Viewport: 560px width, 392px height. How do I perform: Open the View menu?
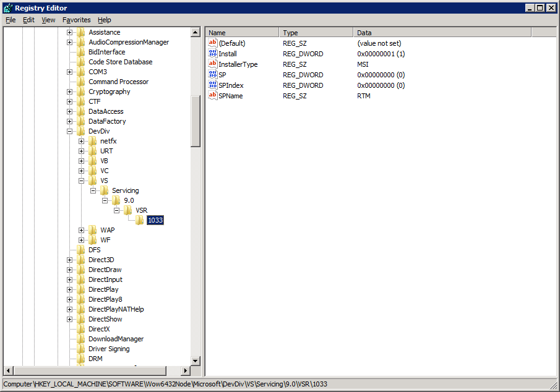click(48, 20)
